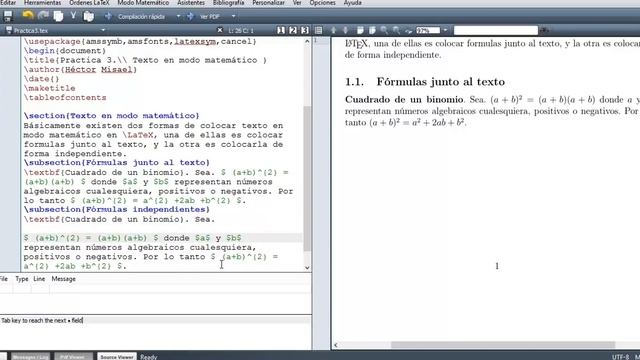This screenshot has height=360, width=640.
Task: Run the compile arrow next to Compilación rápida
Action: coord(108,16)
